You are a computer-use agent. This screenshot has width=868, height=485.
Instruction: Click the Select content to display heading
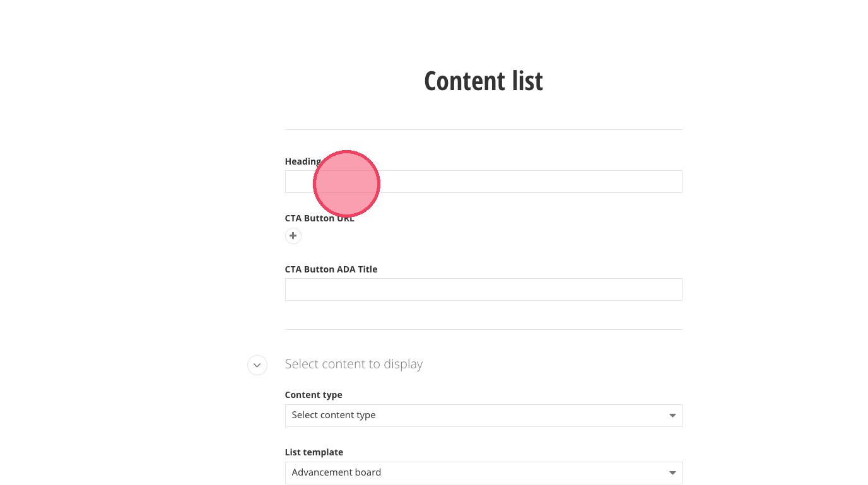click(353, 365)
